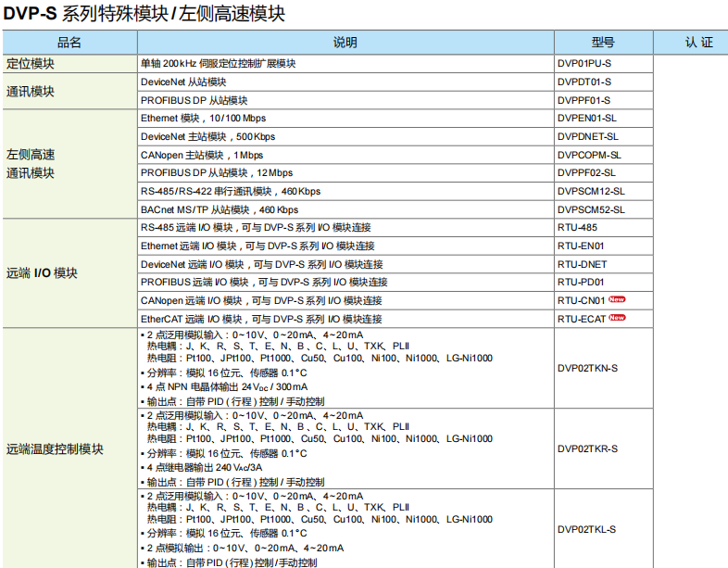Viewport: 728px width, 568px height.
Task: Select the 型号 column header
Action: [603, 43]
